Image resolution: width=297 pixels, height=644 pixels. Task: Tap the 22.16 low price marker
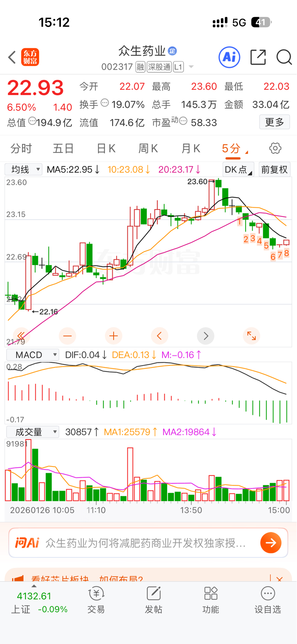point(45,311)
